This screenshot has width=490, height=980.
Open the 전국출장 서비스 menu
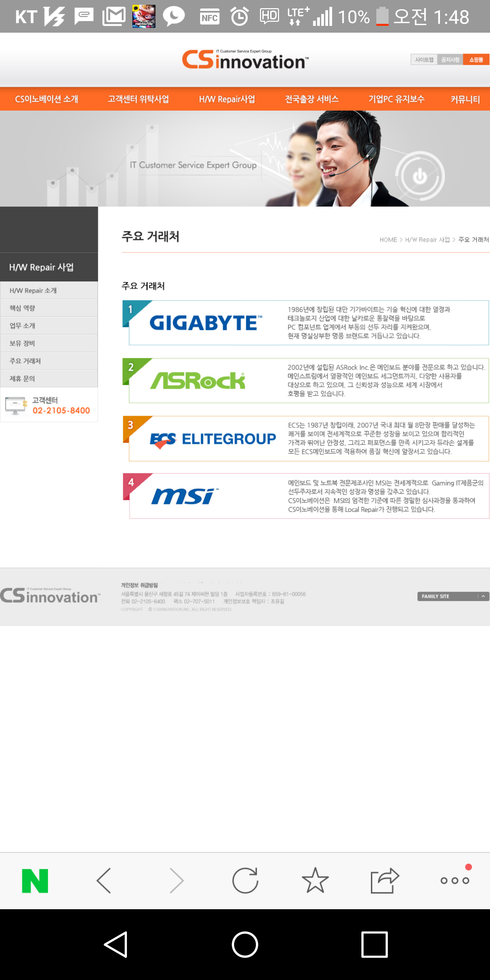point(312,99)
